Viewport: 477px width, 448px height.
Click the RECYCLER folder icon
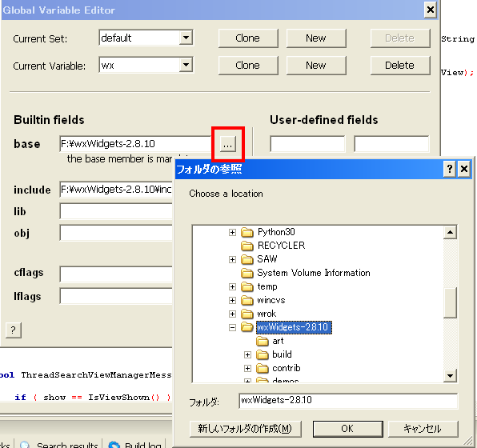click(x=247, y=246)
